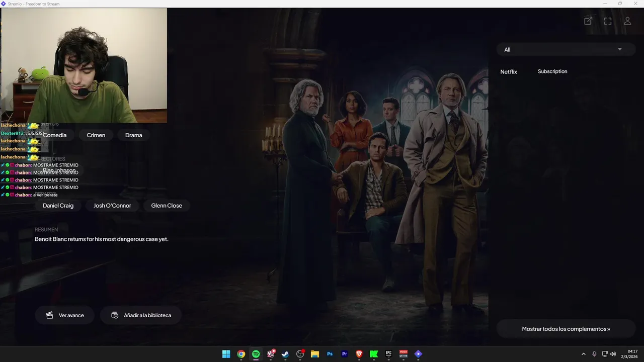The image size is (644, 362).
Task: Open Premiere Pro from taskbar
Action: 345,354
